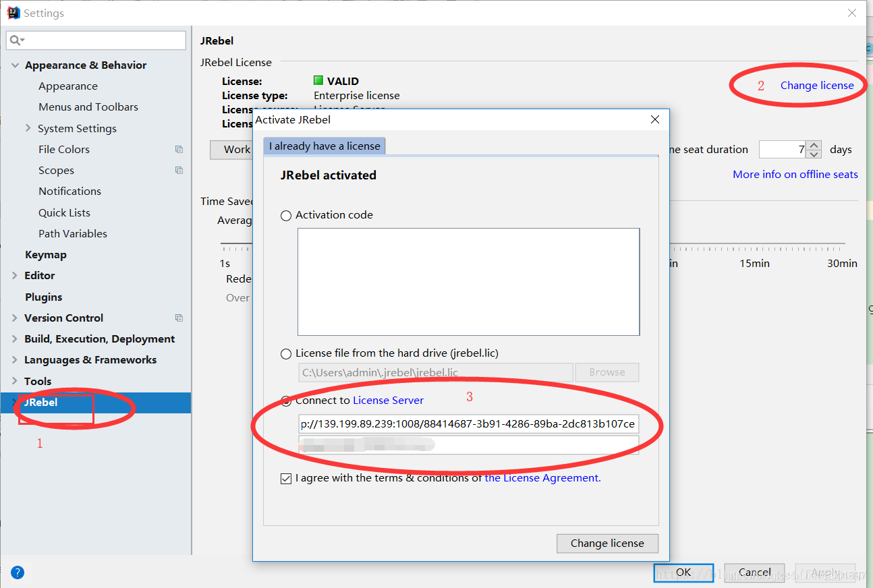Expand the Editor settings section
The image size is (873, 588).
[x=15, y=276]
